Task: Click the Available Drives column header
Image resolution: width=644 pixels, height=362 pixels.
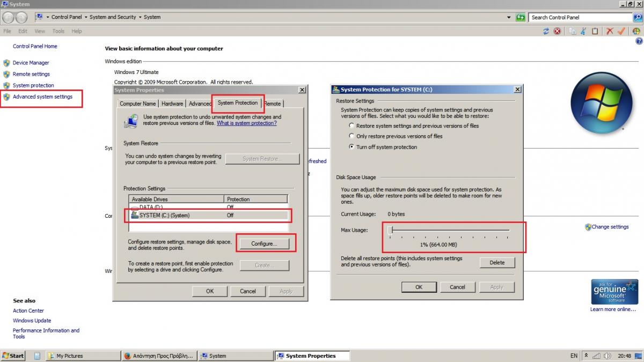Action: 177,199
